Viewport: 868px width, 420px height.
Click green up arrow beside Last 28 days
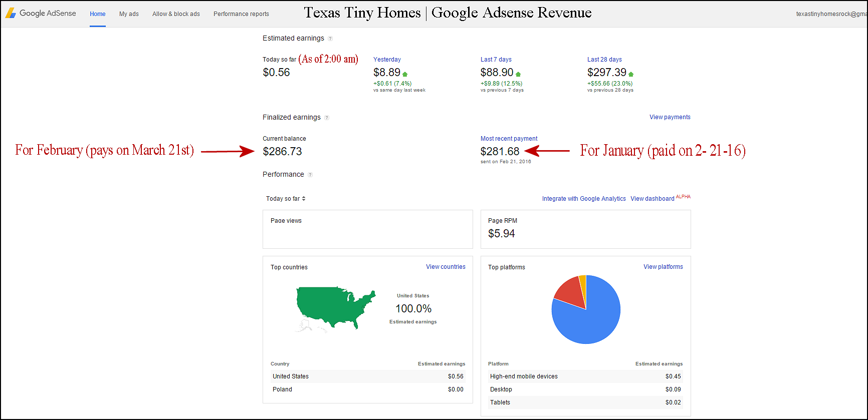pyautogui.click(x=631, y=74)
